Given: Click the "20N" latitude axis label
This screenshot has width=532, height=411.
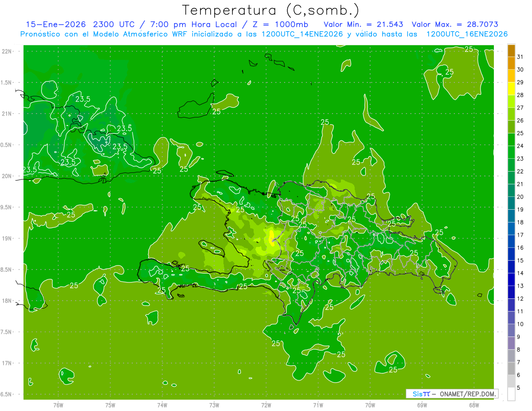Looking at the screenshot, I should [x=7, y=176].
